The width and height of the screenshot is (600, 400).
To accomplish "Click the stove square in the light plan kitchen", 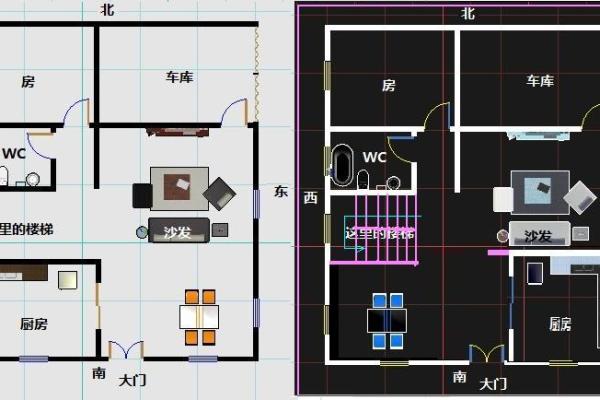I will point(69,280).
